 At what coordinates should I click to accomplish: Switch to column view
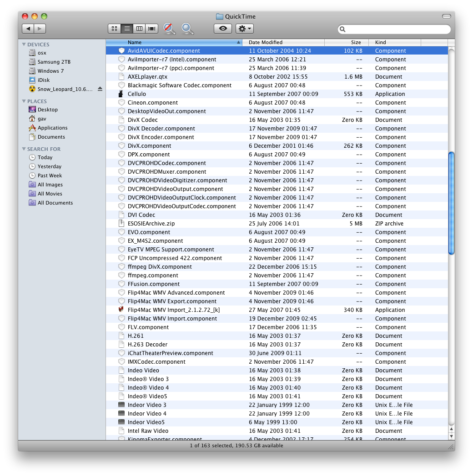coord(139,29)
